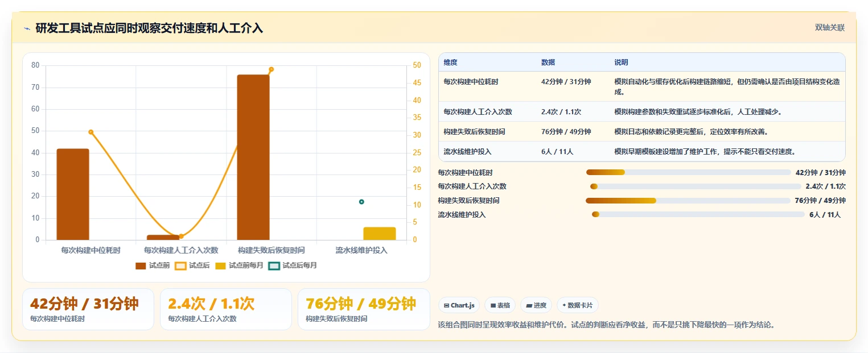Select the 表格 tag
The width and height of the screenshot is (868, 353).
(500, 305)
